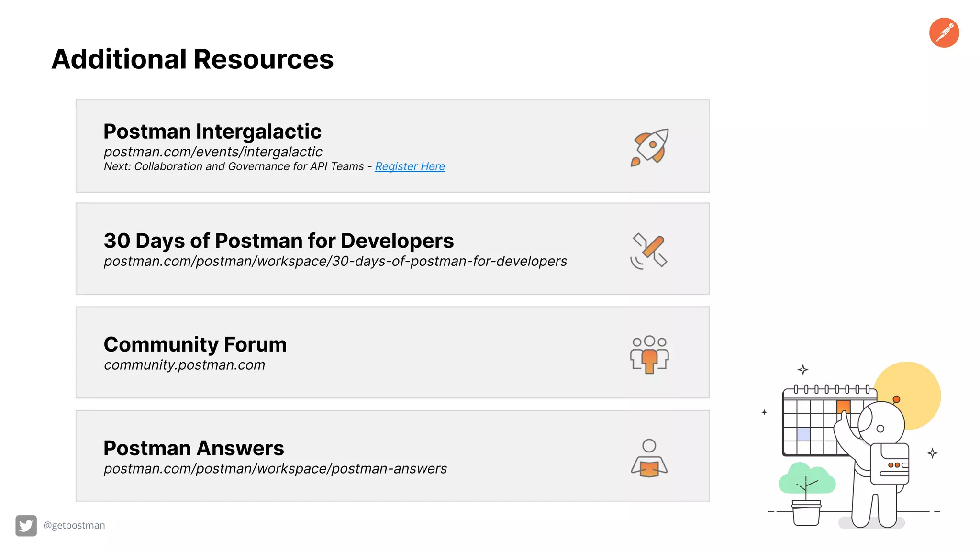Viewport: 980px width, 551px height.
Task: Click the person reading book icon
Action: 649,458
